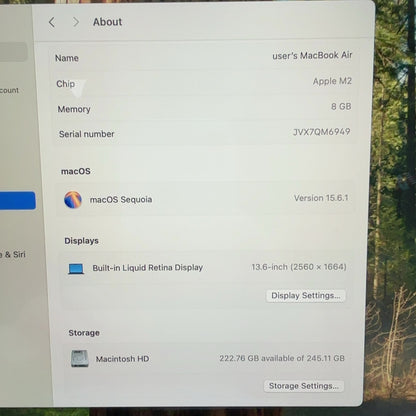Open Storage Settings
Viewport: 416px width, 416px height.
click(x=304, y=386)
